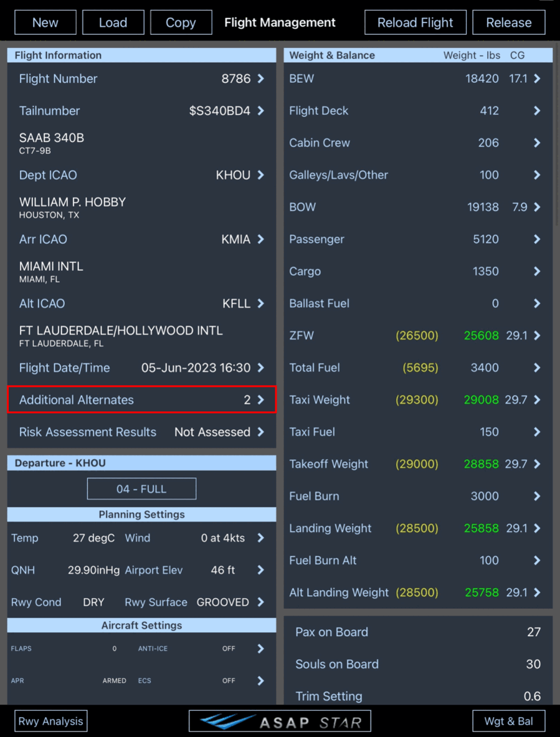Open the Cargo weight chevron
The height and width of the screenshot is (737, 560).
coord(537,271)
